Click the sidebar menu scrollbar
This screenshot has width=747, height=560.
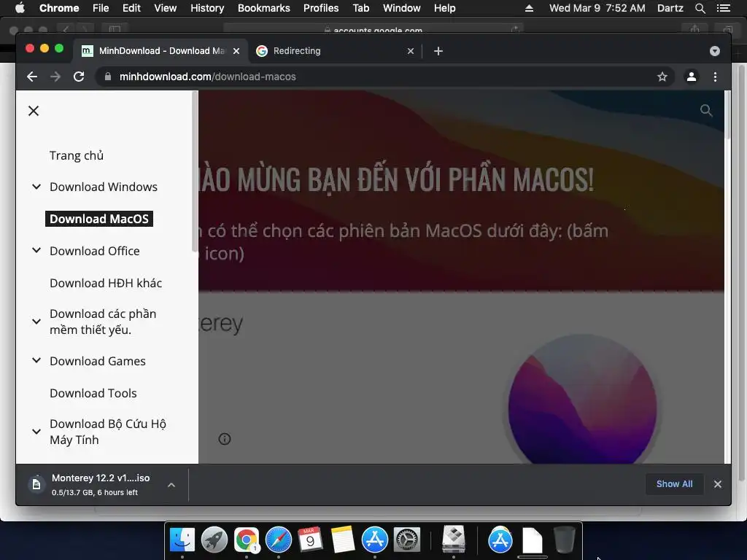pos(195,171)
